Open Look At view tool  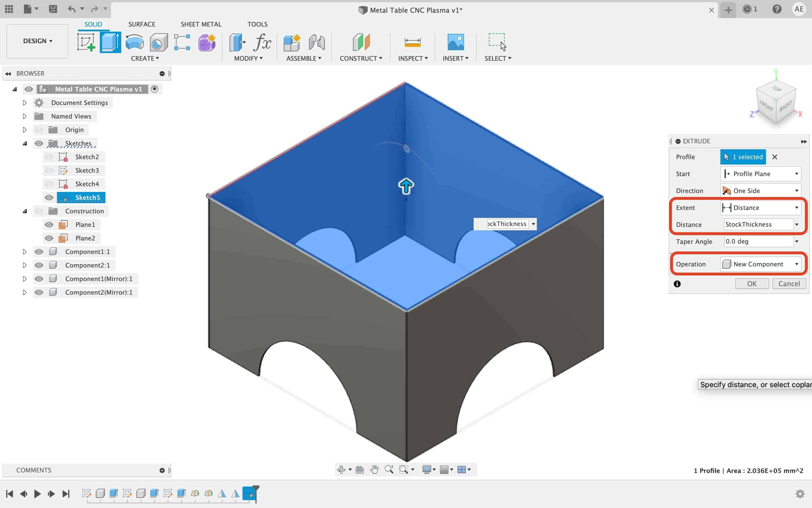360,469
